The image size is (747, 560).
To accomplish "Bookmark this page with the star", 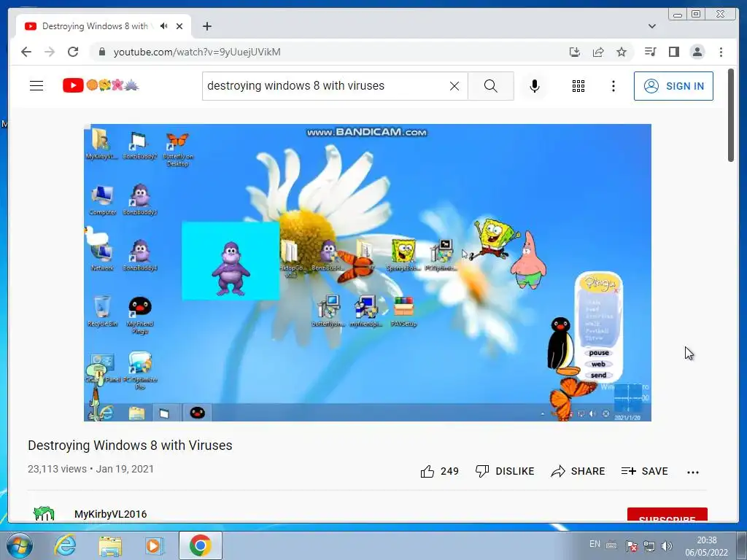I will click(622, 52).
